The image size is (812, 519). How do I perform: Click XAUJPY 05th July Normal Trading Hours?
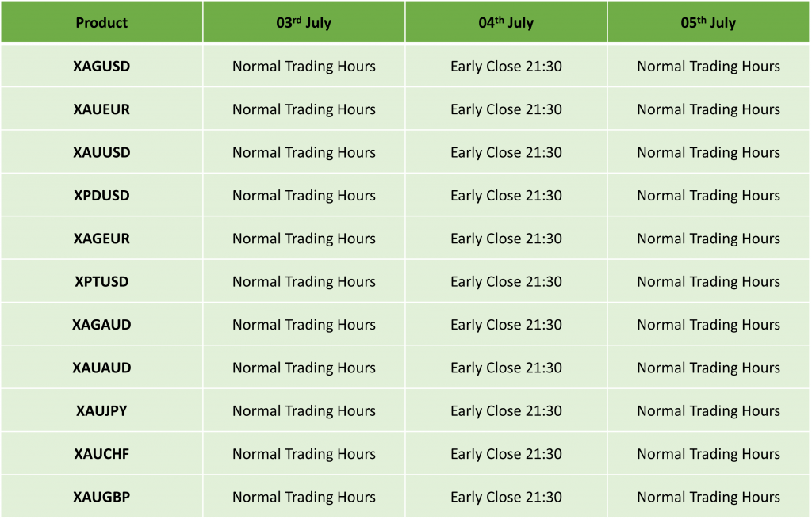(x=708, y=411)
